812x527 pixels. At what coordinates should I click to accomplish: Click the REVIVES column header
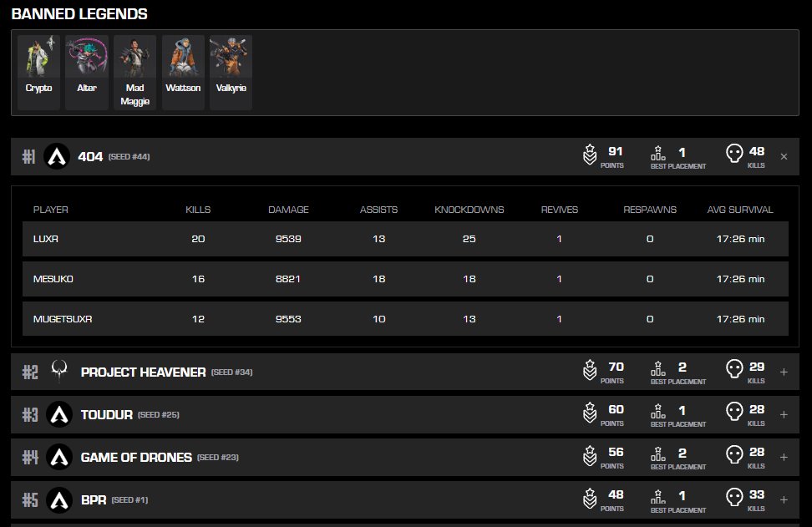click(x=559, y=209)
